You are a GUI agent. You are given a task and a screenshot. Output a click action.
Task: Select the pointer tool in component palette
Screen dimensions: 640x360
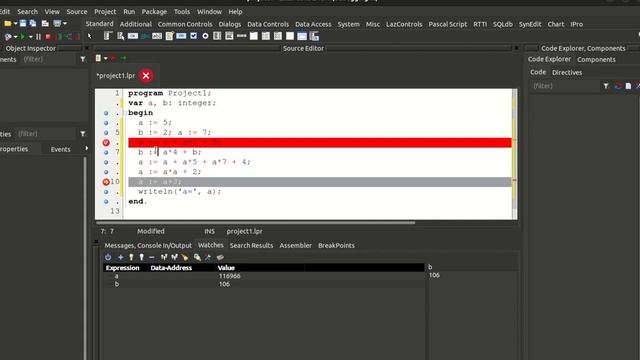(89, 36)
